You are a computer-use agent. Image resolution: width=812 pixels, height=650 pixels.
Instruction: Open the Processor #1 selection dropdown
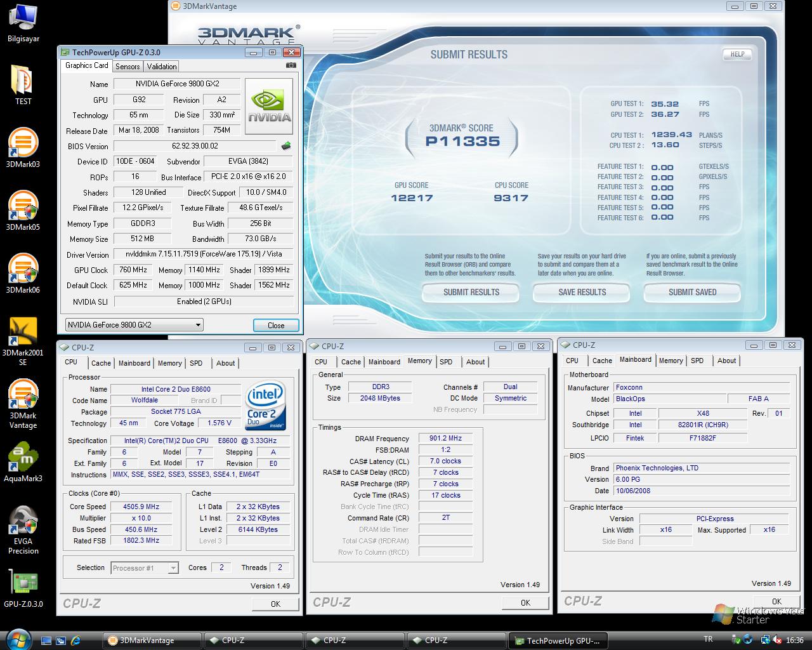[x=145, y=568]
